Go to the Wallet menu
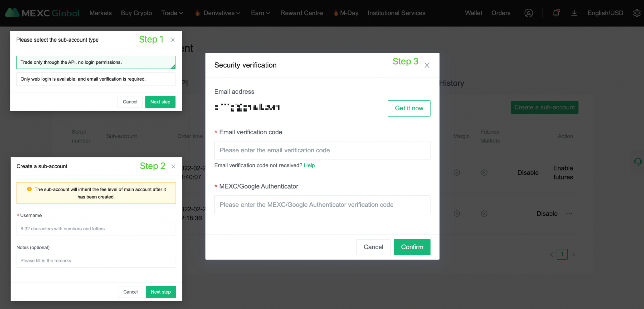This screenshot has height=309, width=644. pos(473,13)
